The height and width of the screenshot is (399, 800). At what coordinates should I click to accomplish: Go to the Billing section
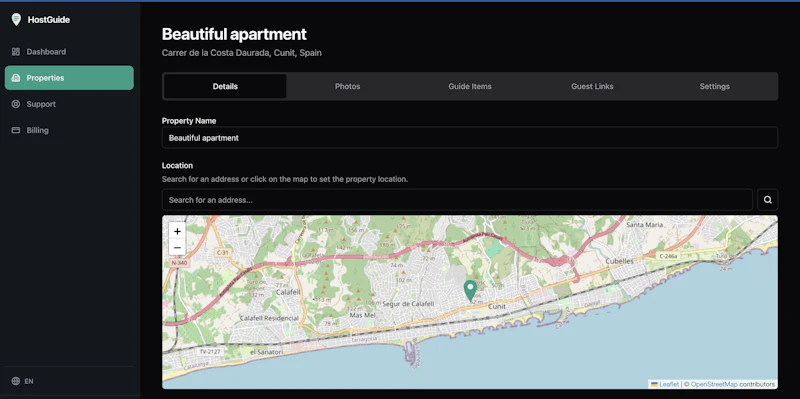69,130
